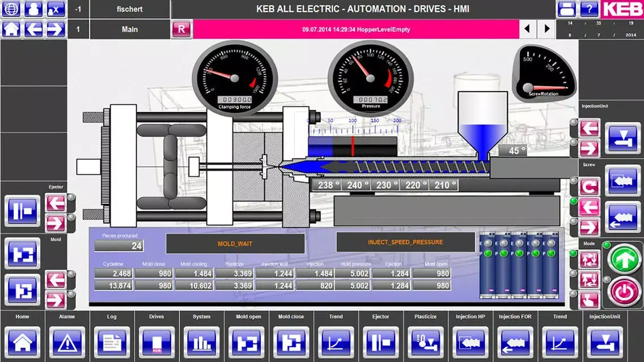644x362 pixels.
Task: Click the HopperLevelEmpty alarm banner
Action: [356, 29]
